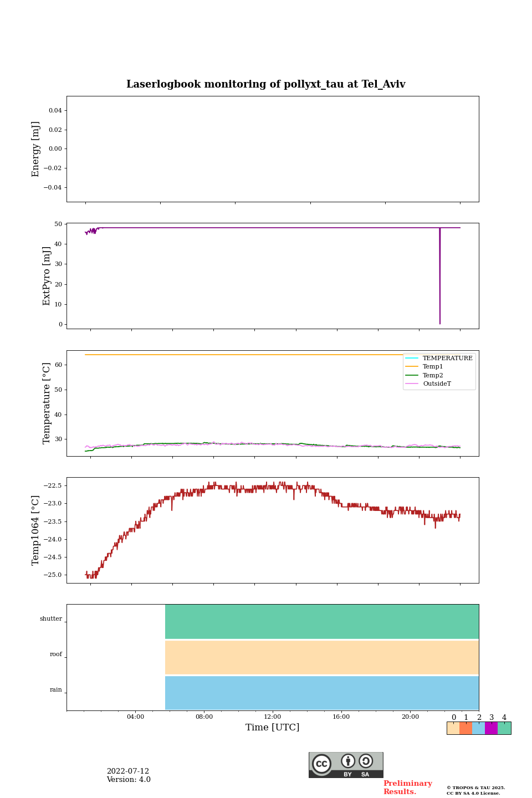Image resolution: width=532 pixels, height=798 pixels.
Task: Click the 16:00 time tick label
Action: [x=341, y=717]
